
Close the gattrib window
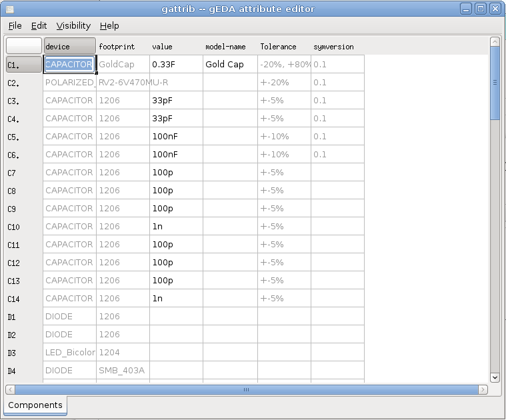[495, 9]
